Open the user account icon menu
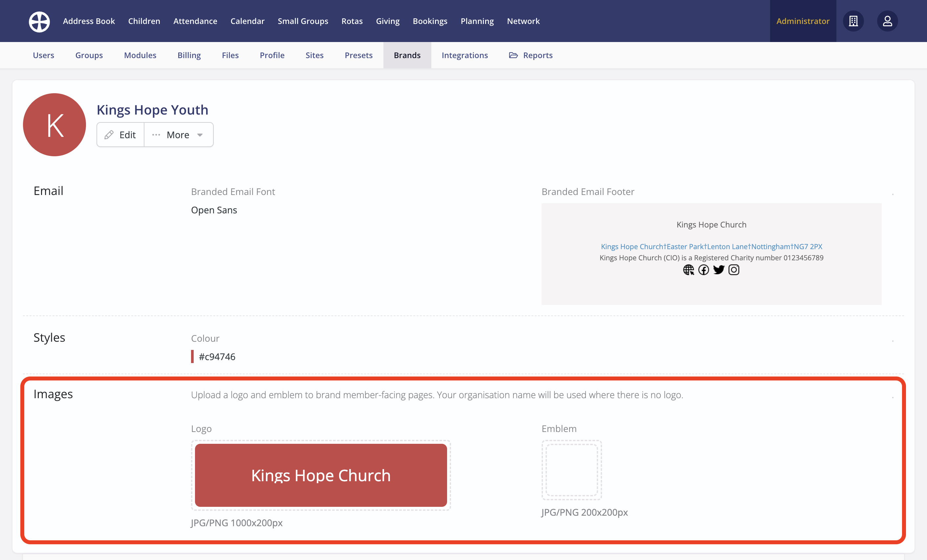The height and width of the screenshot is (560, 927). (x=887, y=21)
